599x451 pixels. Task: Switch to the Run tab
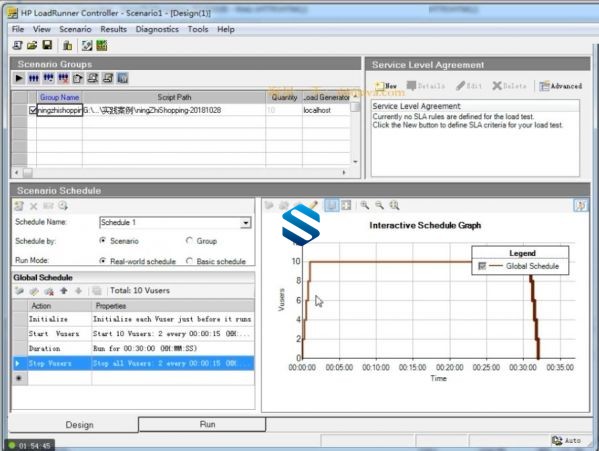(202, 424)
